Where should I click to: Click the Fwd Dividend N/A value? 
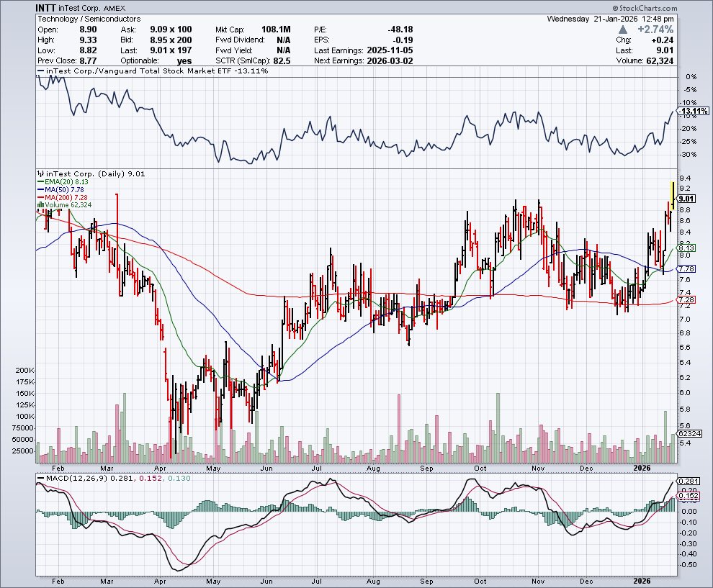pos(283,40)
